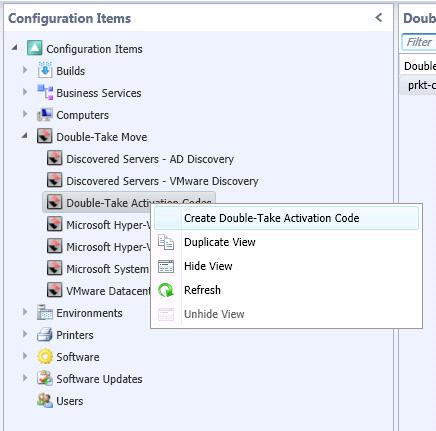Image resolution: width=436 pixels, height=431 pixels.
Task: Click the Software Updates icon
Action: pos(45,378)
